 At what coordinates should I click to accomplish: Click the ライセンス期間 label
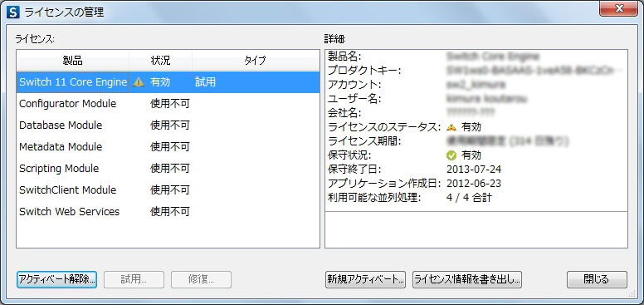point(364,141)
